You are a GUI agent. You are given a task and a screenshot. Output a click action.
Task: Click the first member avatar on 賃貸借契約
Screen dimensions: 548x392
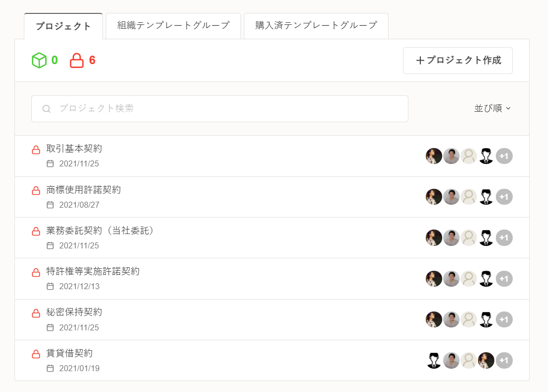(434, 360)
